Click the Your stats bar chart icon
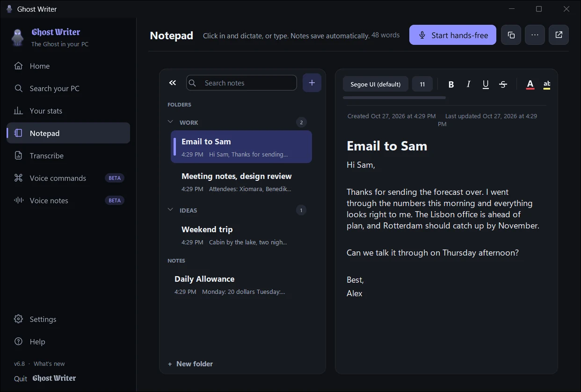This screenshot has width=581, height=392. [18, 111]
